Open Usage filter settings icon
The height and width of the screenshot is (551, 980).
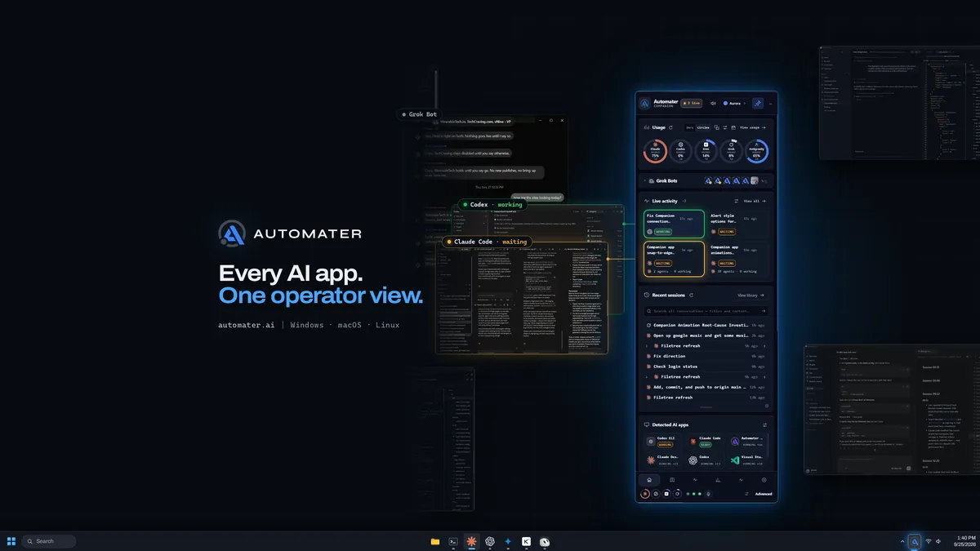[x=725, y=127]
